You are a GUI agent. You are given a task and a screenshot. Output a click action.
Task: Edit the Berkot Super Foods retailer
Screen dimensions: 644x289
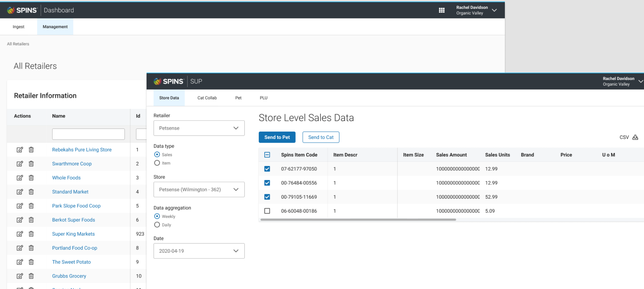pos(20,220)
